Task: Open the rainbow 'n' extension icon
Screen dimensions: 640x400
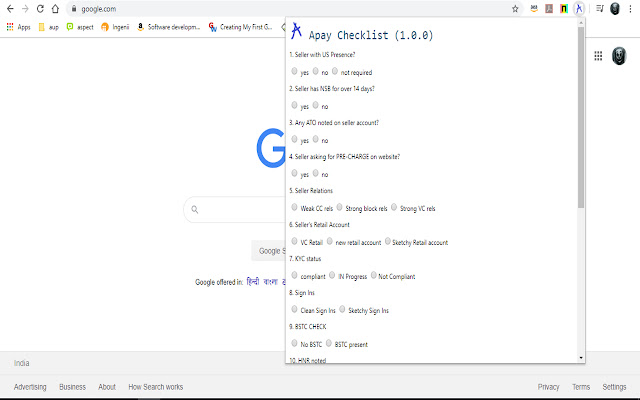Action: point(564,9)
